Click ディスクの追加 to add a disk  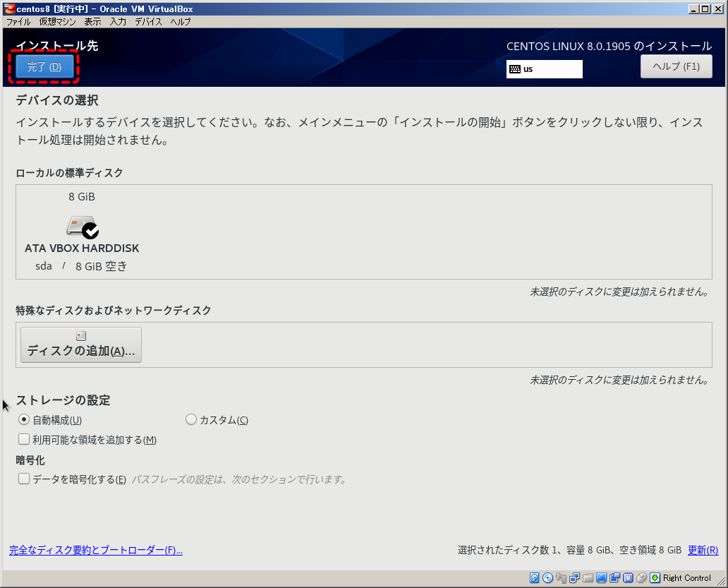point(80,345)
